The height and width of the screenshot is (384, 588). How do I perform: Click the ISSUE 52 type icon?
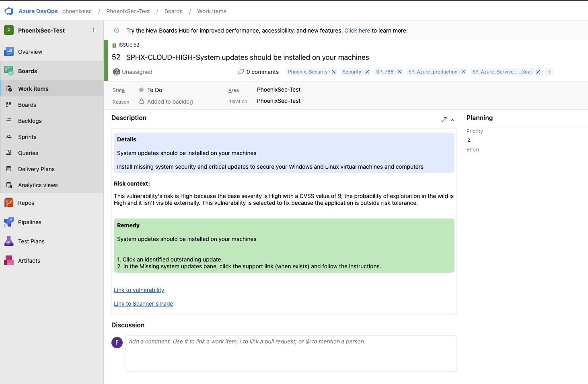(114, 45)
